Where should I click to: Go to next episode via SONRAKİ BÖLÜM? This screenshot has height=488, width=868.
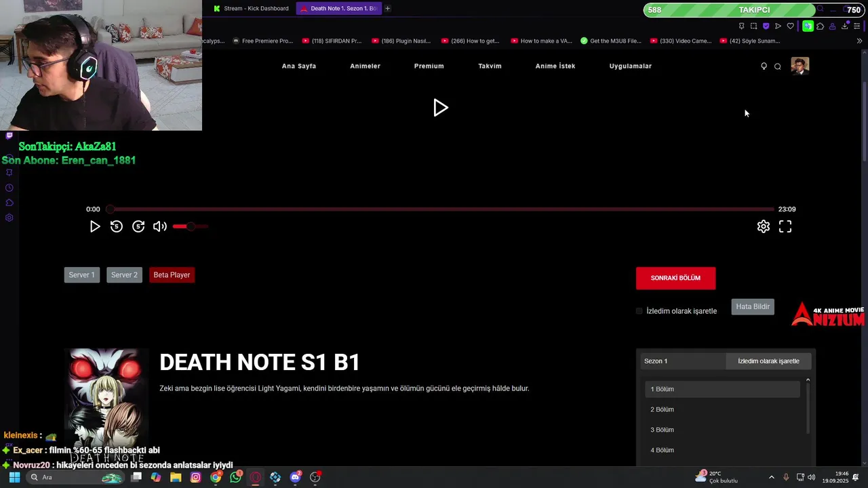coord(675,278)
